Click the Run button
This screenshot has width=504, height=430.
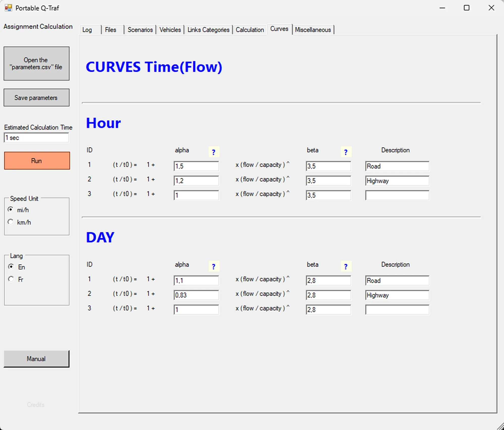[37, 160]
